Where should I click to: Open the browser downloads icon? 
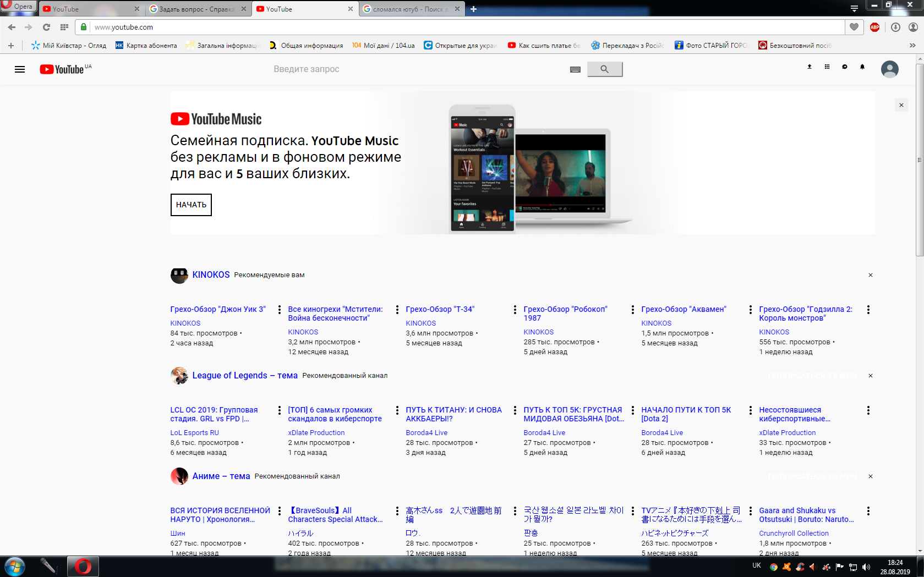pyautogui.click(x=896, y=27)
